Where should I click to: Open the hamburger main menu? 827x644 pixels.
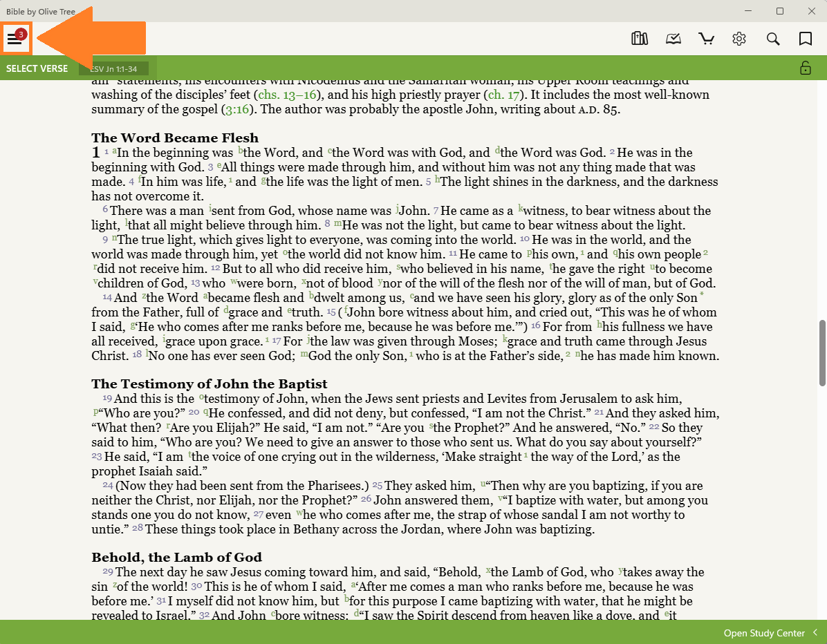coord(15,39)
